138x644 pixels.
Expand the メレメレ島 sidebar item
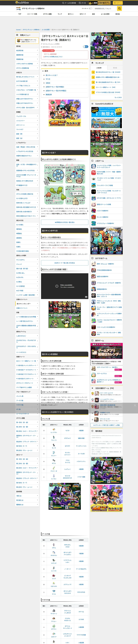pos(27,396)
